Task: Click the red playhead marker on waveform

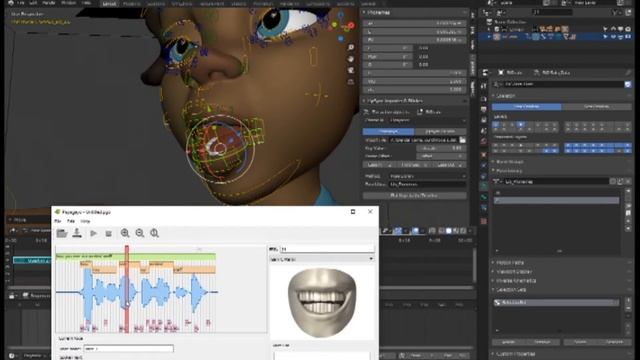Action: tap(127, 288)
